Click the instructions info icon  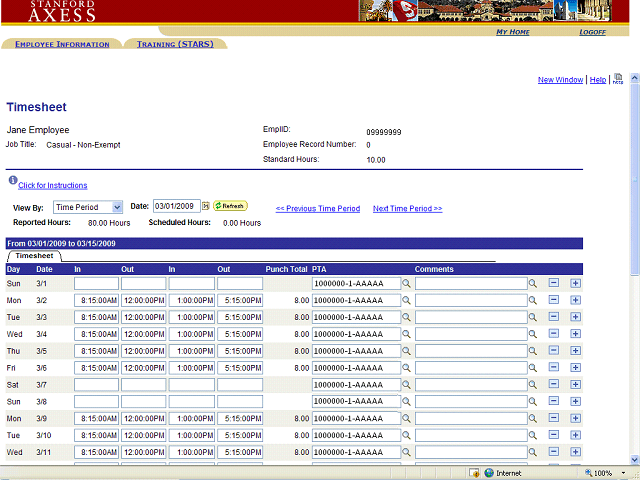point(12,181)
